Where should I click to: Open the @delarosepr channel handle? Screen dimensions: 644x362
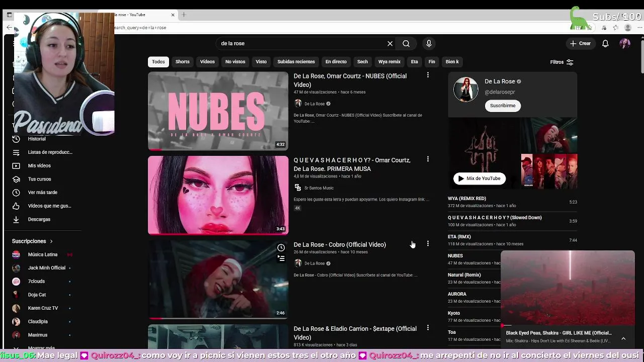(x=500, y=92)
